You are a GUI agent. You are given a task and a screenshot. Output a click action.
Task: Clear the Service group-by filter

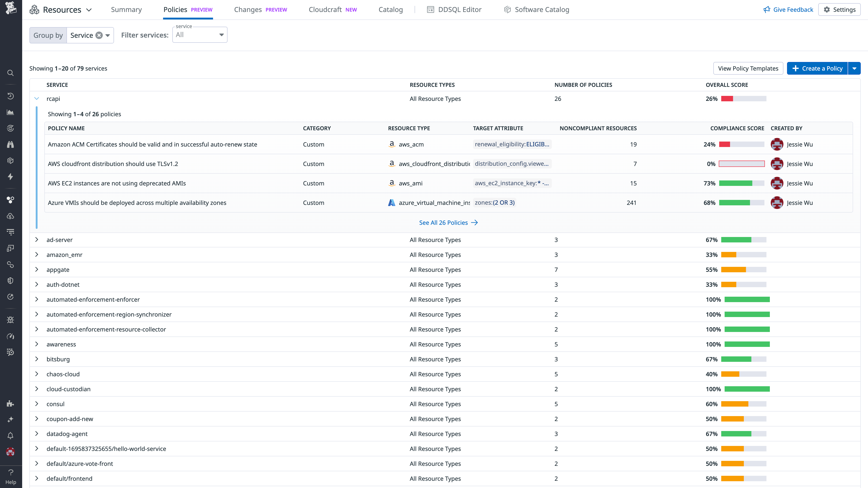pos(99,35)
